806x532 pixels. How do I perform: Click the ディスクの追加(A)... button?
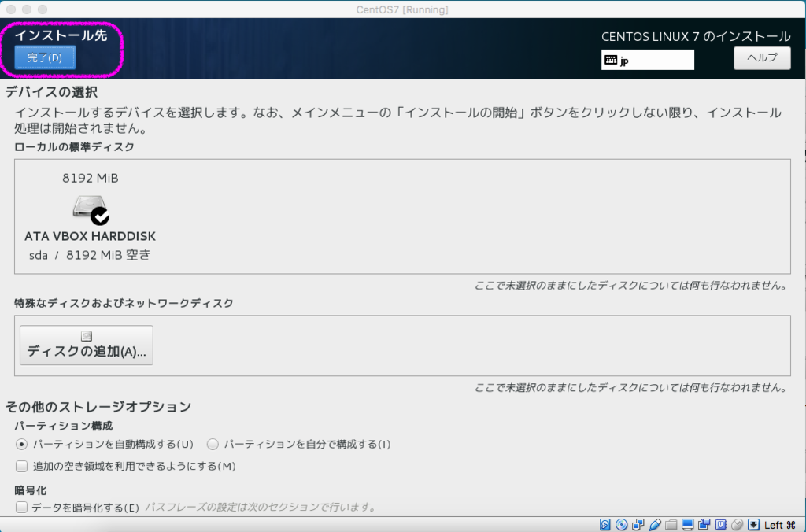coord(87,345)
